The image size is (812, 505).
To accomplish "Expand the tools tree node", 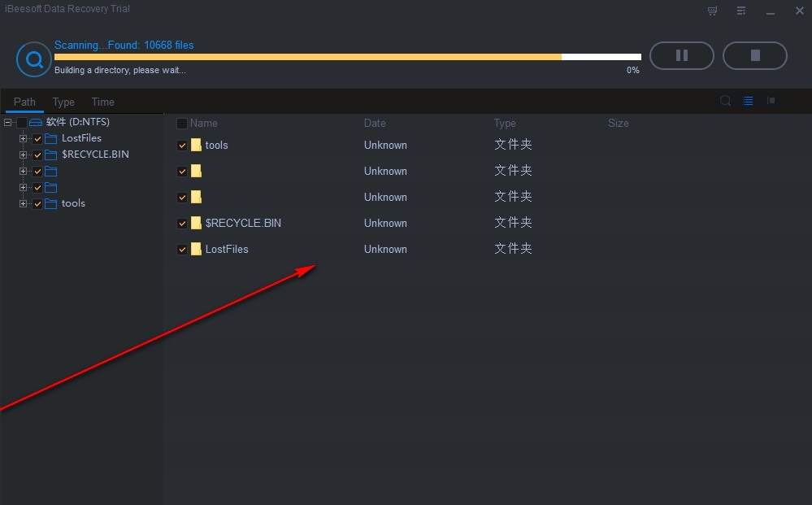I will click(23, 203).
